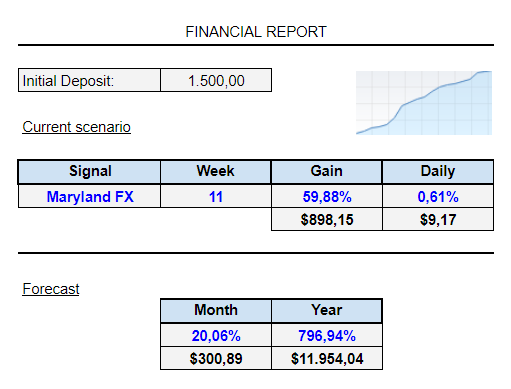Select the Initial Deposit label cell

(x=89, y=80)
